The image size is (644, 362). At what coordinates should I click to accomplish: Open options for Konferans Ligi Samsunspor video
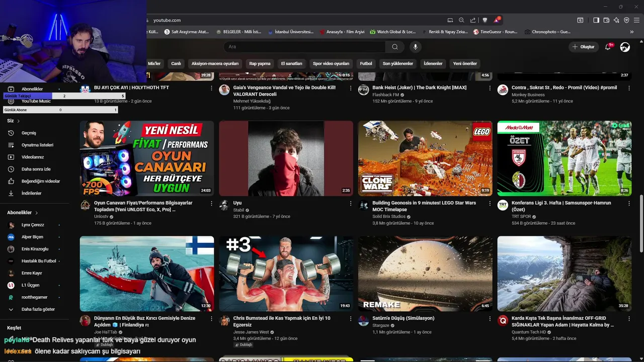tap(629, 204)
